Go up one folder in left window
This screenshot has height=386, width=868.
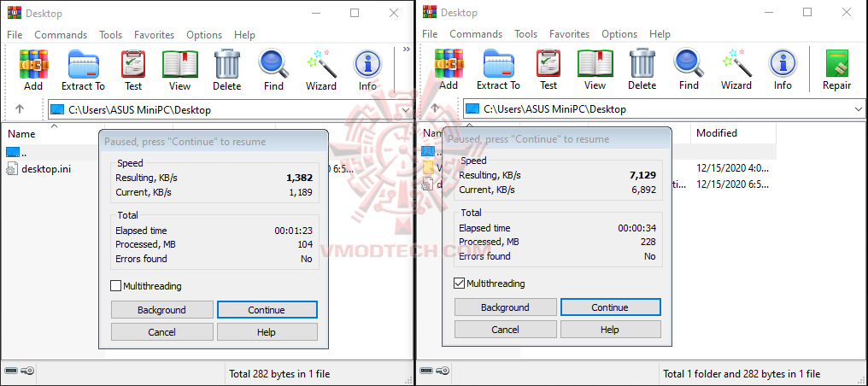click(20, 109)
